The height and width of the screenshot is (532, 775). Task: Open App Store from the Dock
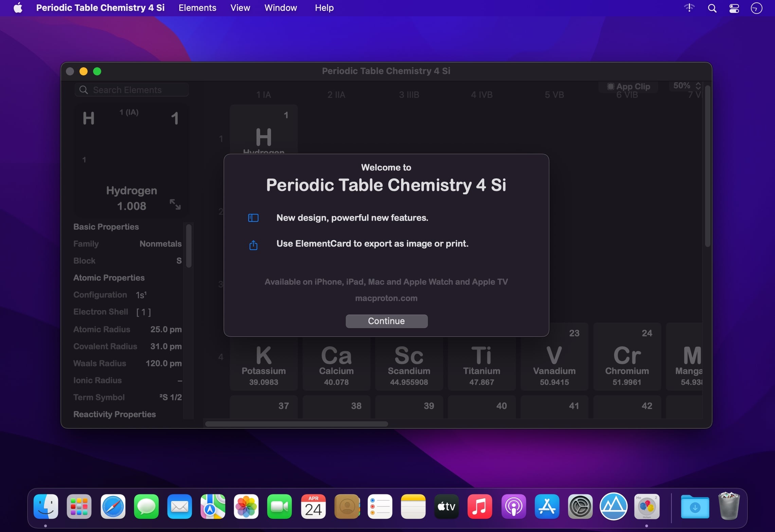tap(547, 507)
